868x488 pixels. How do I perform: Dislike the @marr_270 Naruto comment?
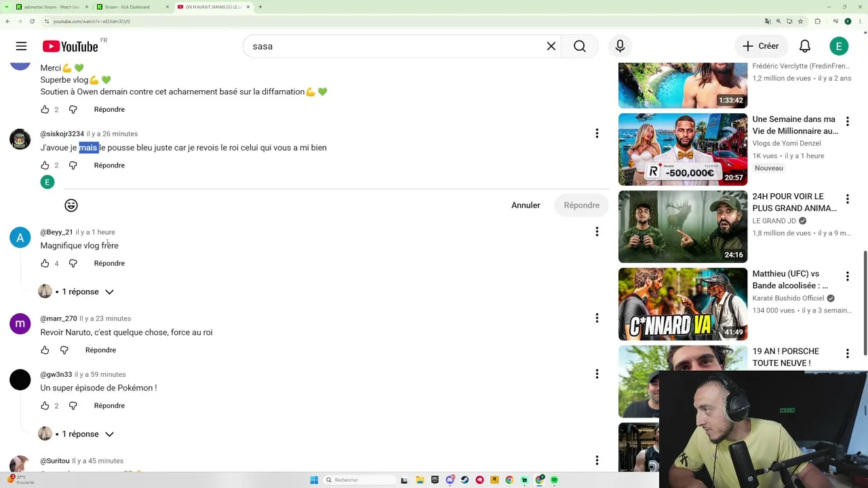coord(64,350)
